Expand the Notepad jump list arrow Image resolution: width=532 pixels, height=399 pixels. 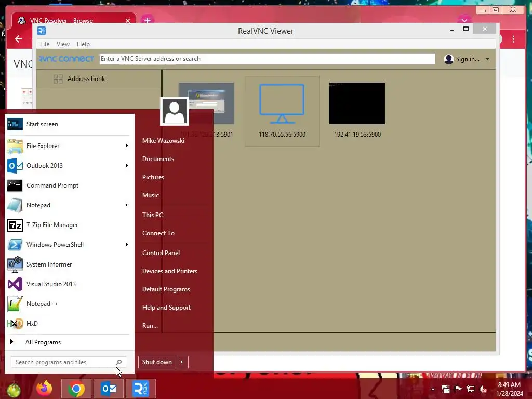coord(127,205)
